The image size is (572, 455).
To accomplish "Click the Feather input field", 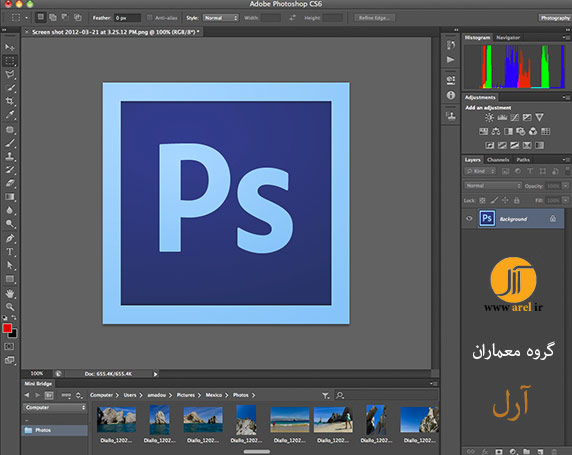I will 127,18.
